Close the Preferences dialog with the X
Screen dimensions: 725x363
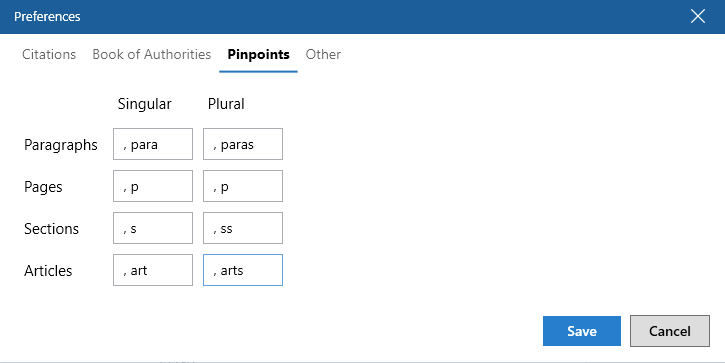coord(698,17)
